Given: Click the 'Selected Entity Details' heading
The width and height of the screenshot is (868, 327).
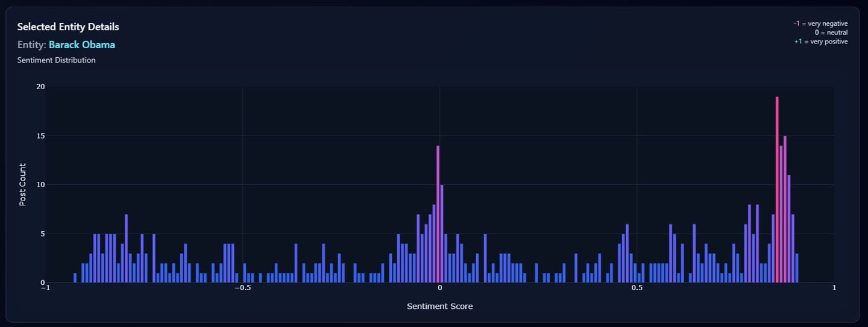Looking at the screenshot, I should tap(68, 27).
